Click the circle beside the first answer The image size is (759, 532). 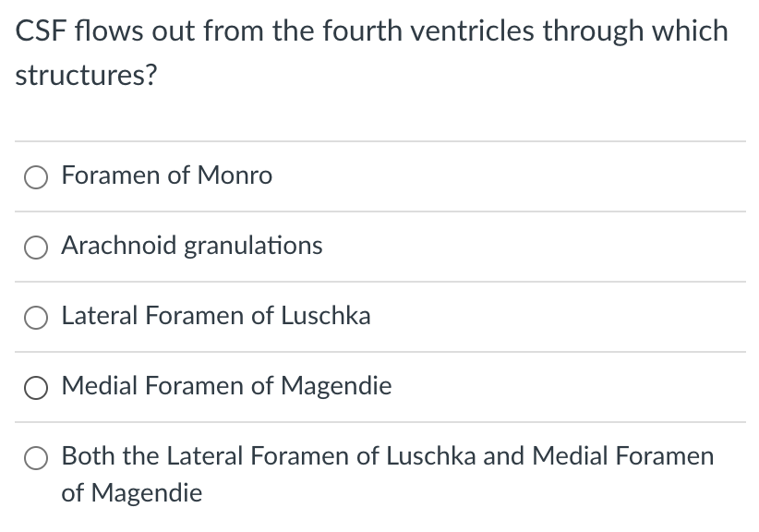(x=36, y=176)
